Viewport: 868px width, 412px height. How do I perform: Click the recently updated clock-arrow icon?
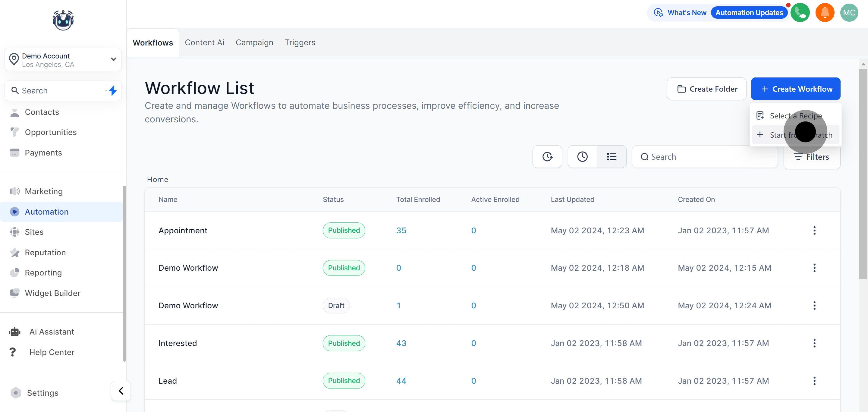point(547,157)
